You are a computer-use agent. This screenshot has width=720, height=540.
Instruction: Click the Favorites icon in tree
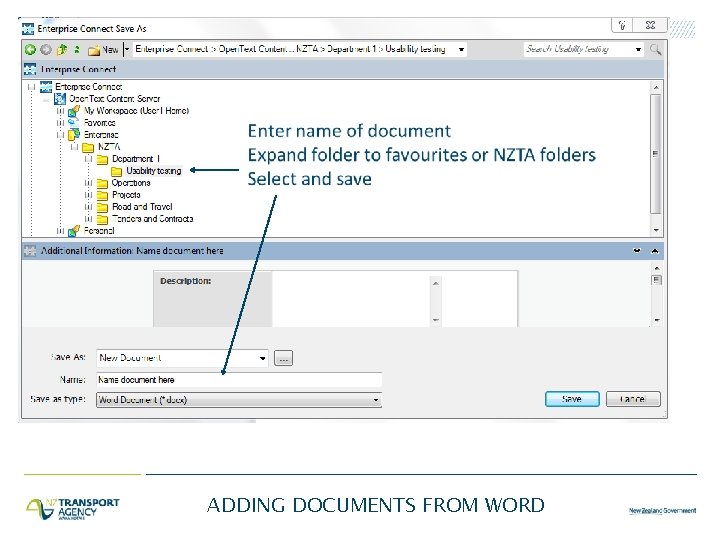(73, 123)
